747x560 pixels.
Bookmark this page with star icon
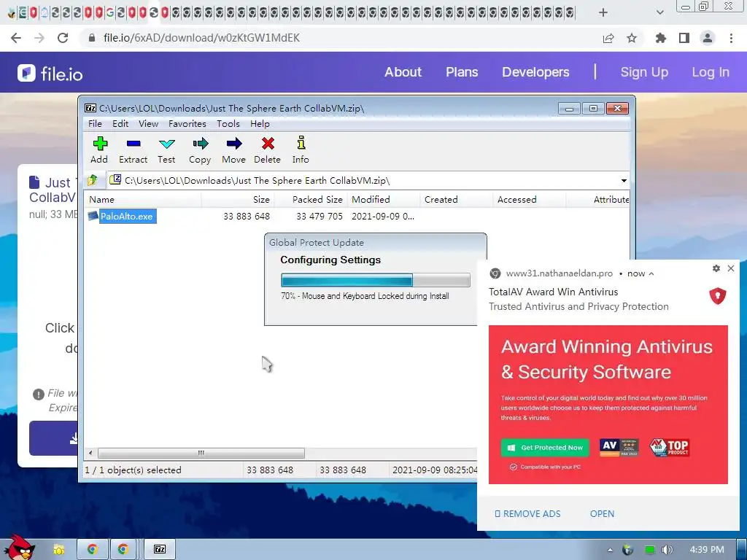pos(631,38)
